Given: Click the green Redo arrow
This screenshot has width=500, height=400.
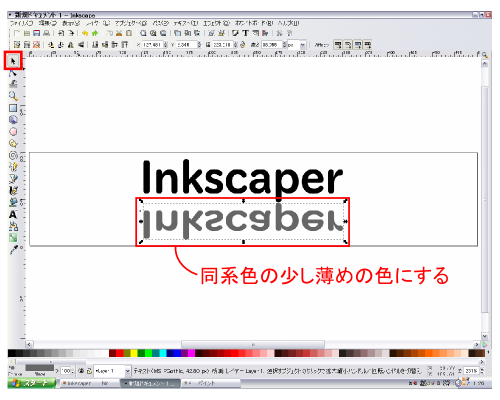Looking at the screenshot, I should pyautogui.click(x=95, y=33).
